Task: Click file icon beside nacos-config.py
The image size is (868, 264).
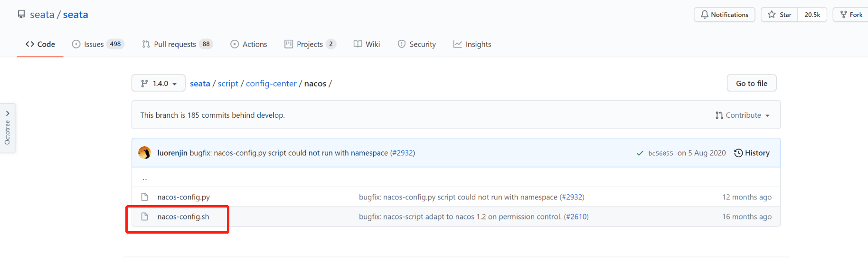Action: pos(145,197)
